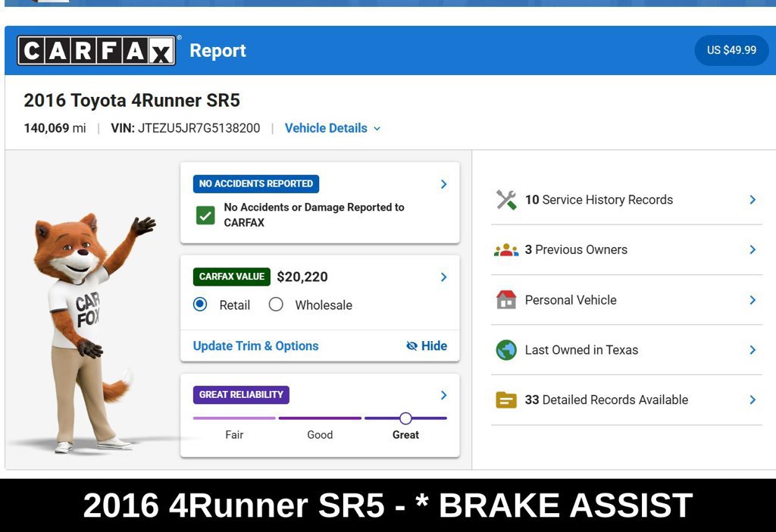Open 33 Detailed Records Available row
Image resolution: width=776 pixels, height=532 pixels.
pos(626,400)
